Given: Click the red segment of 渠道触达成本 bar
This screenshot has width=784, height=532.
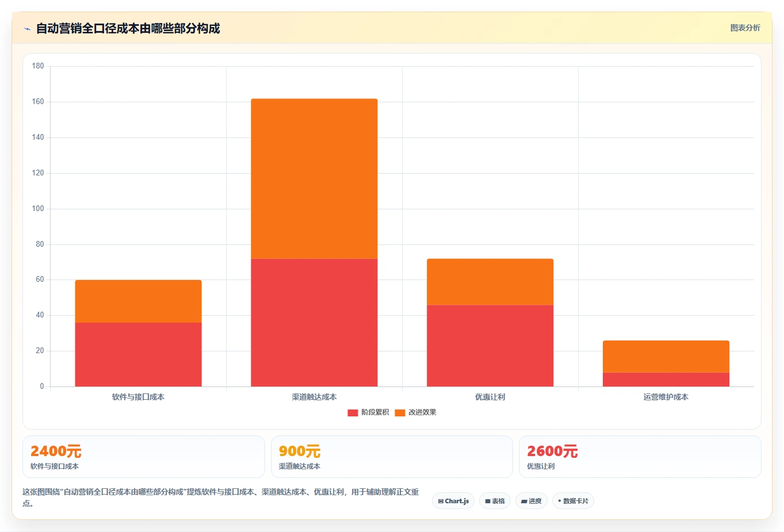Looking at the screenshot, I should point(314,323).
